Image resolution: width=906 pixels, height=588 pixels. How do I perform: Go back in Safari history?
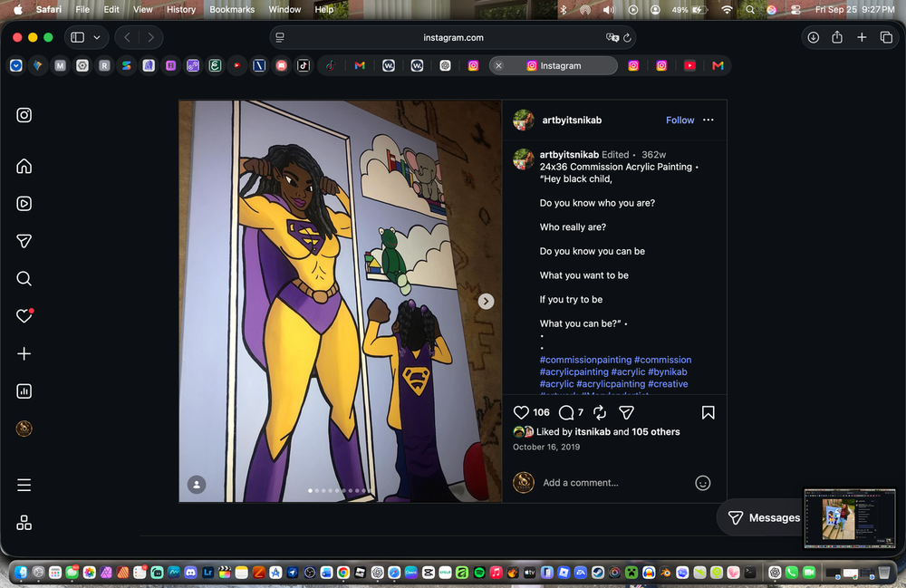(127, 37)
